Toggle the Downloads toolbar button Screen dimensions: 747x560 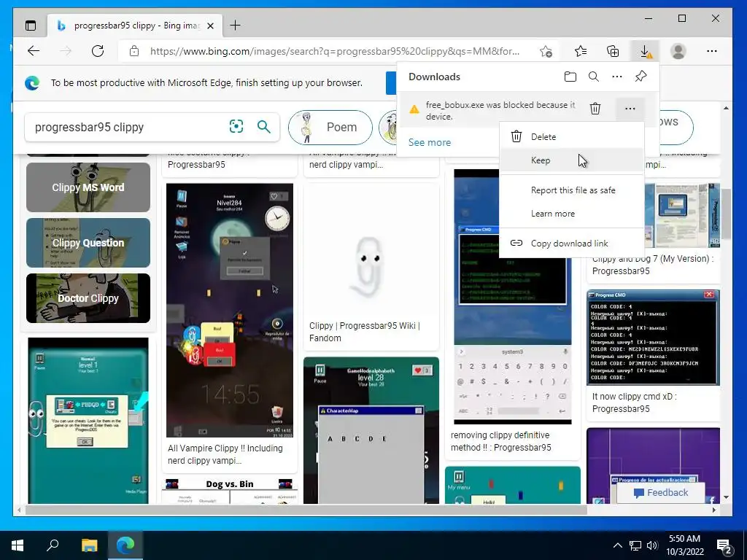pos(645,51)
